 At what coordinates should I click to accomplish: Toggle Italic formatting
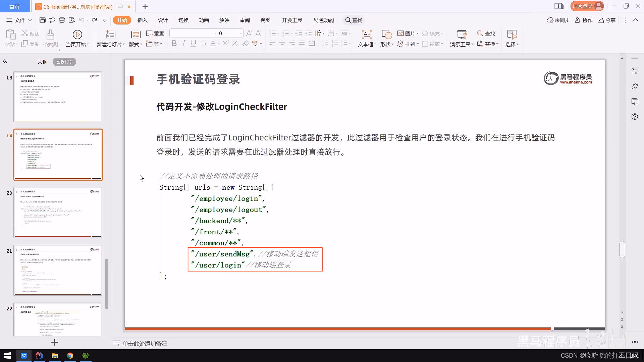[x=183, y=44]
